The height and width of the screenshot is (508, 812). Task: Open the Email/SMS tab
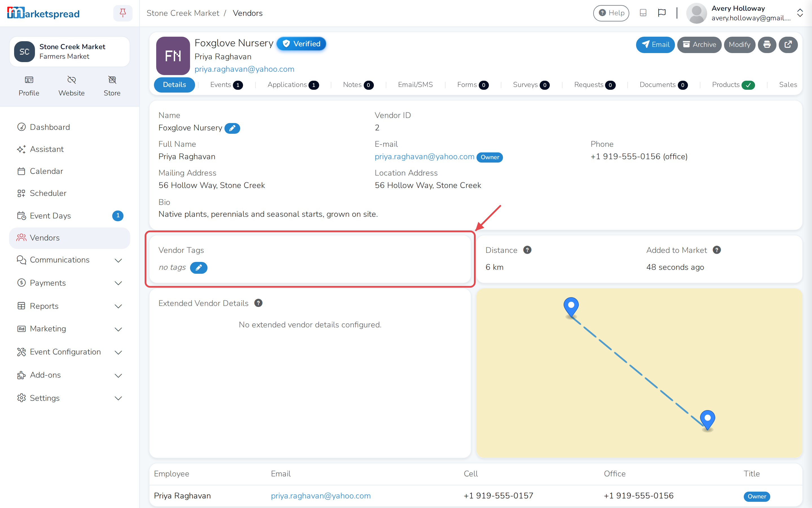tap(415, 85)
